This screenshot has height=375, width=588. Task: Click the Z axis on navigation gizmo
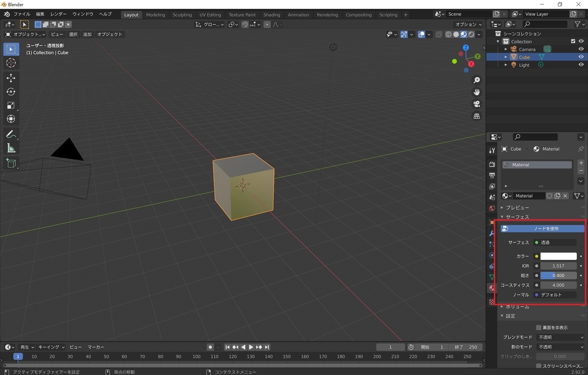465,47
